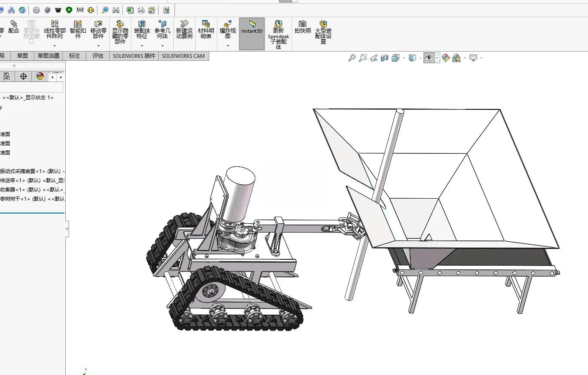The width and height of the screenshot is (588, 375).
Task: Expand the 移动零部件 dropdown arrow
Action: point(98,46)
